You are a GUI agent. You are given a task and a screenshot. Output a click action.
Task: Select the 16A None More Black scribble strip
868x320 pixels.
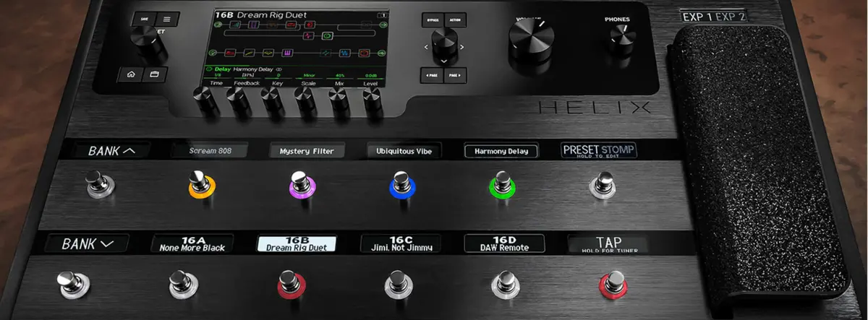point(193,243)
